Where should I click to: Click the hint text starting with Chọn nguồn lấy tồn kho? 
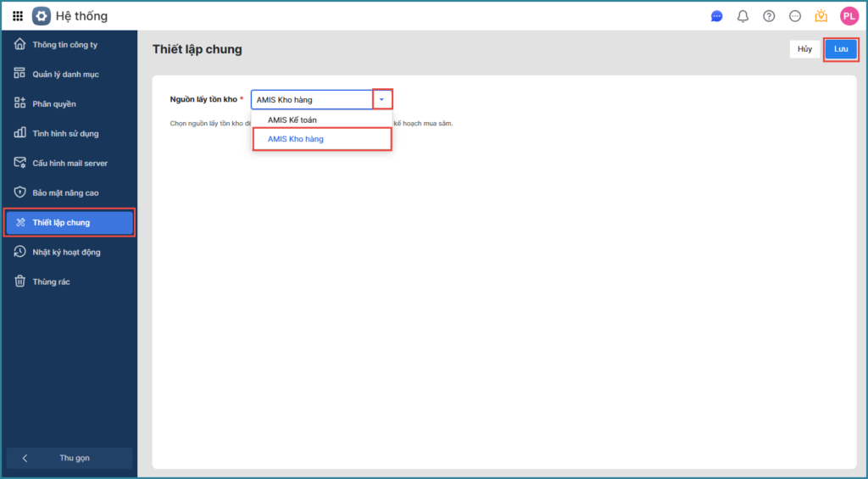pos(311,124)
